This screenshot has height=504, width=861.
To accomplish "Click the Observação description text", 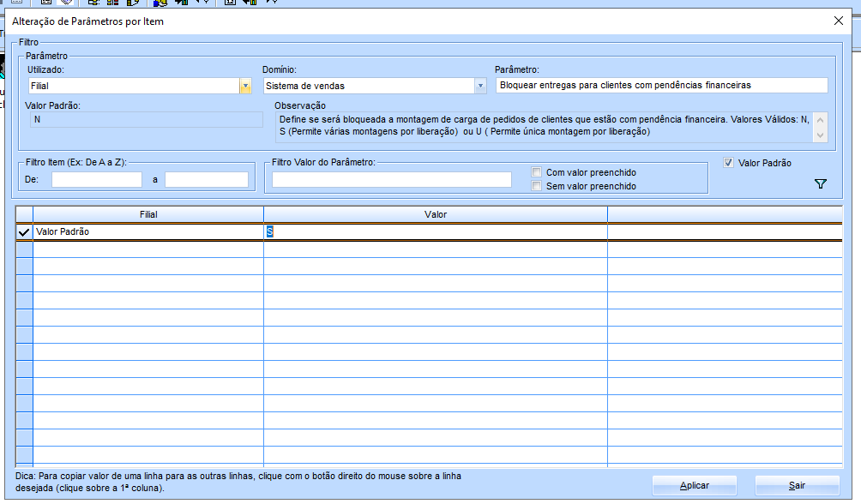I will [544, 126].
